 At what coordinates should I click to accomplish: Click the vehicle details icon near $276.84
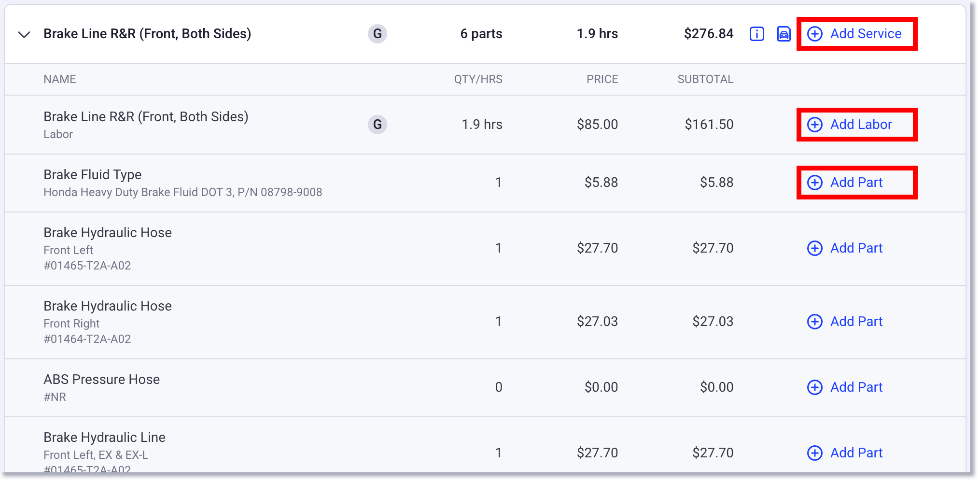[x=784, y=34]
